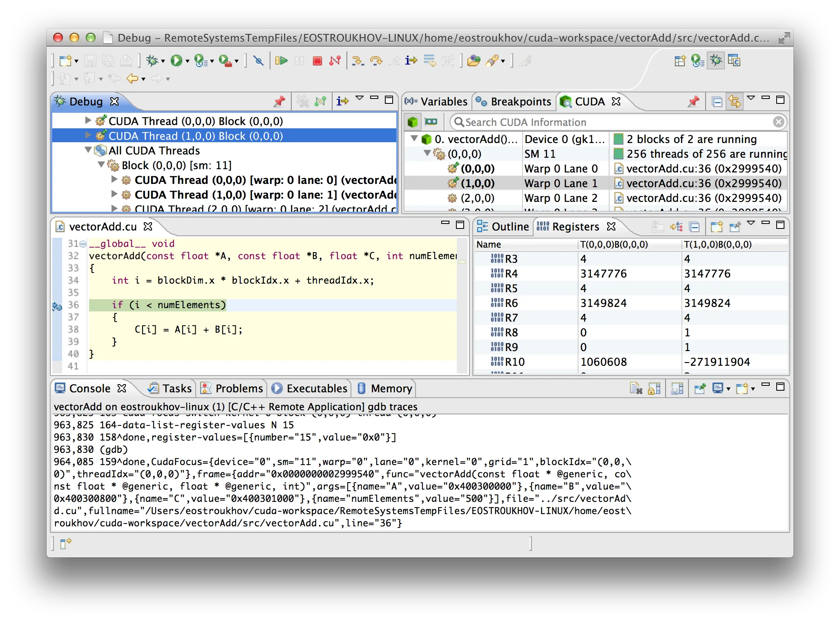
Task: Toggle Scroll Lock in Console toolbar
Action: coord(654,388)
